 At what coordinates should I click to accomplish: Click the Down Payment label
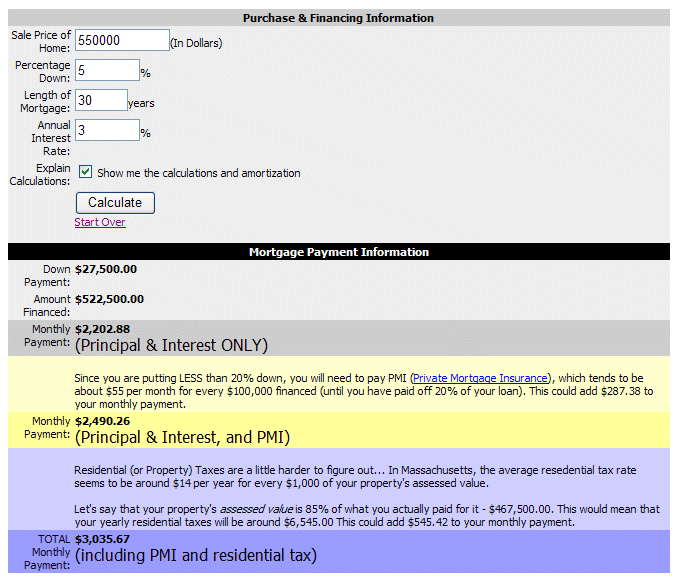(x=47, y=276)
